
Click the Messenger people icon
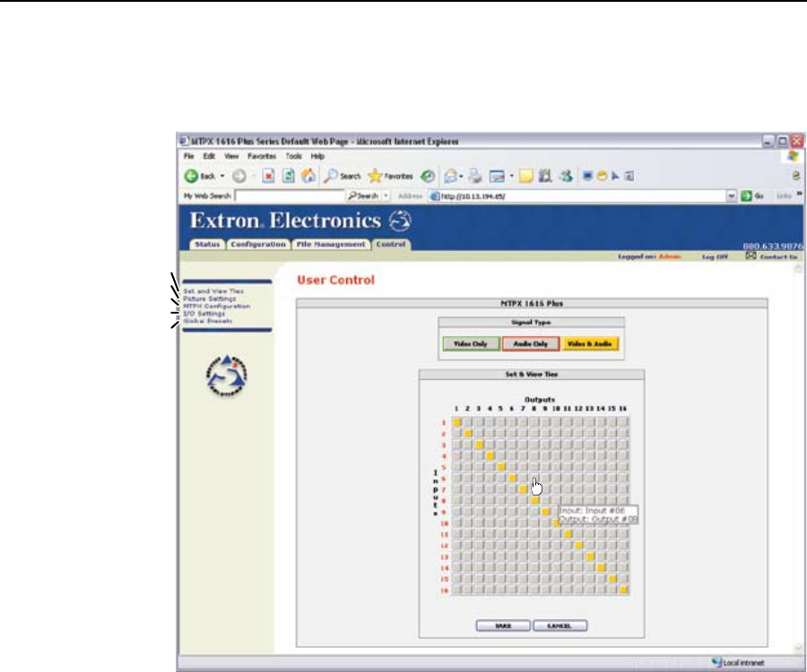pyautogui.click(x=566, y=176)
